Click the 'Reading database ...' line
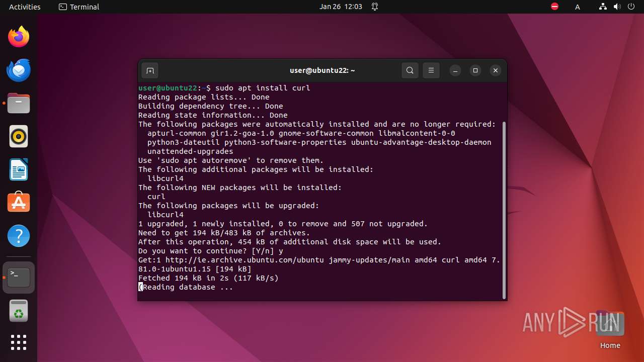The image size is (644, 362). coord(186,287)
